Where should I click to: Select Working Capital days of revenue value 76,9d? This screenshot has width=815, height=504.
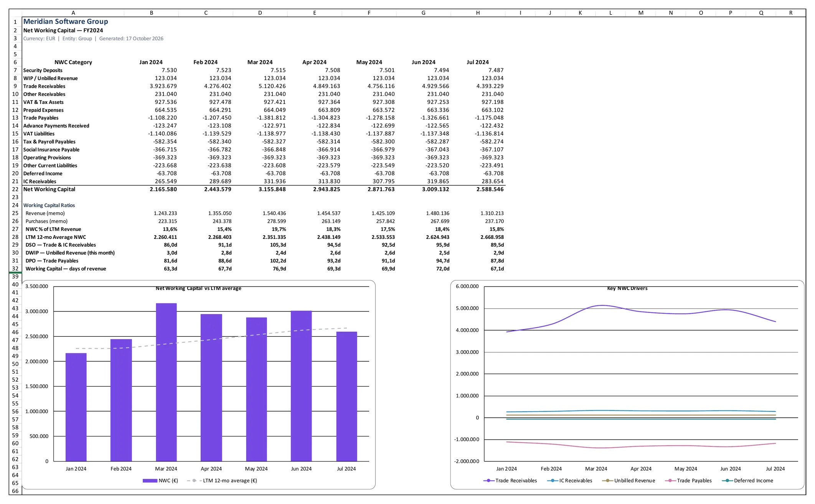click(279, 269)
